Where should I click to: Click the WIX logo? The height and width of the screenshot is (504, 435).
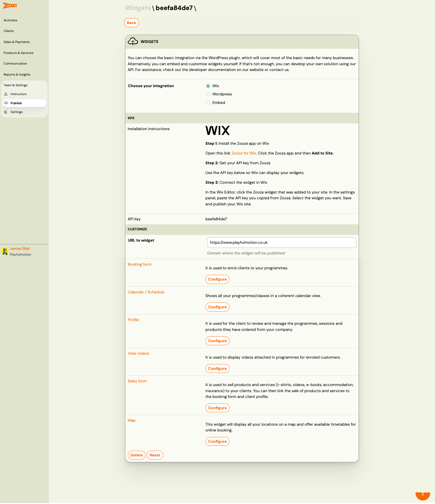[x=217, y=130]
